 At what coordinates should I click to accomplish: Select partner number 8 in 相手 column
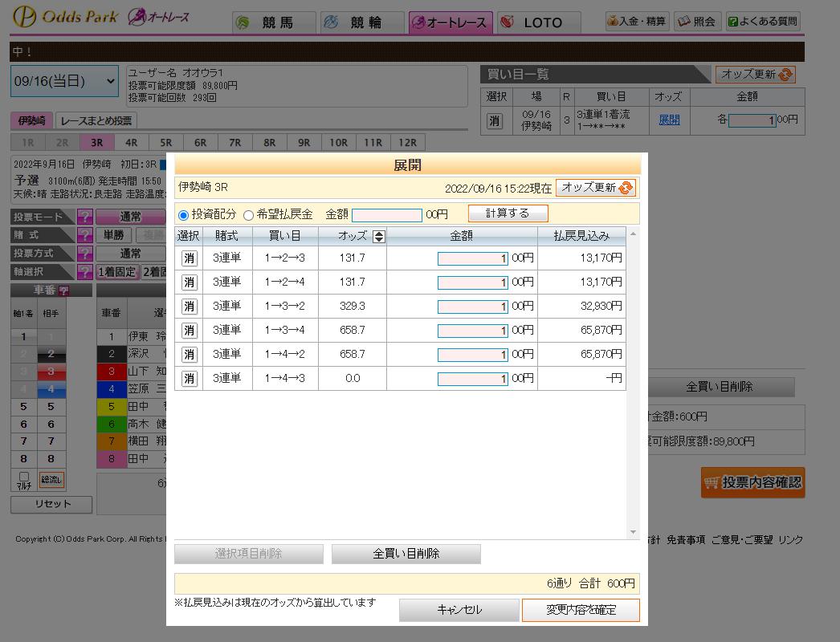[51, 459]
